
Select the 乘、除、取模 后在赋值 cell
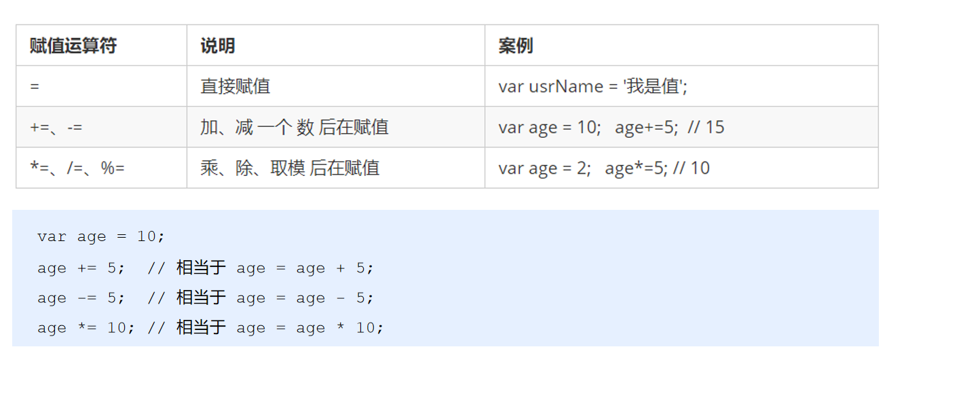tap(289, 168)
